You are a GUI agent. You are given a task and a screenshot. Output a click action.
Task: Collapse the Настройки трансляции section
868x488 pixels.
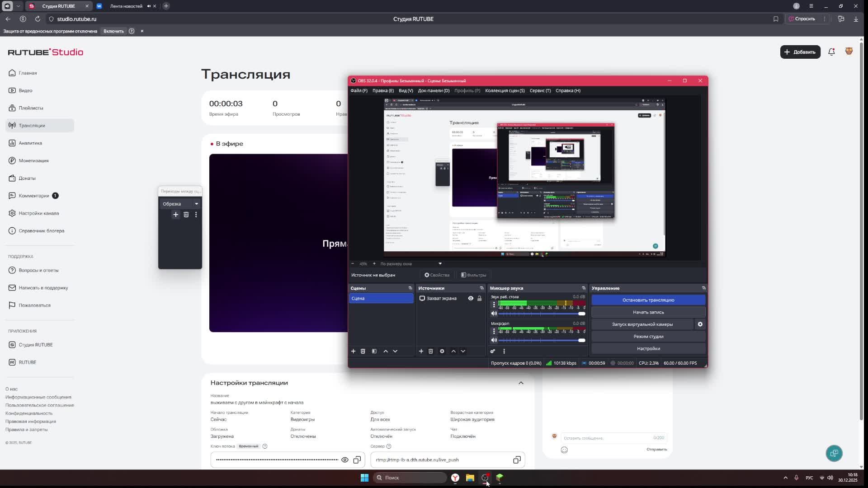tap(521, 383)
